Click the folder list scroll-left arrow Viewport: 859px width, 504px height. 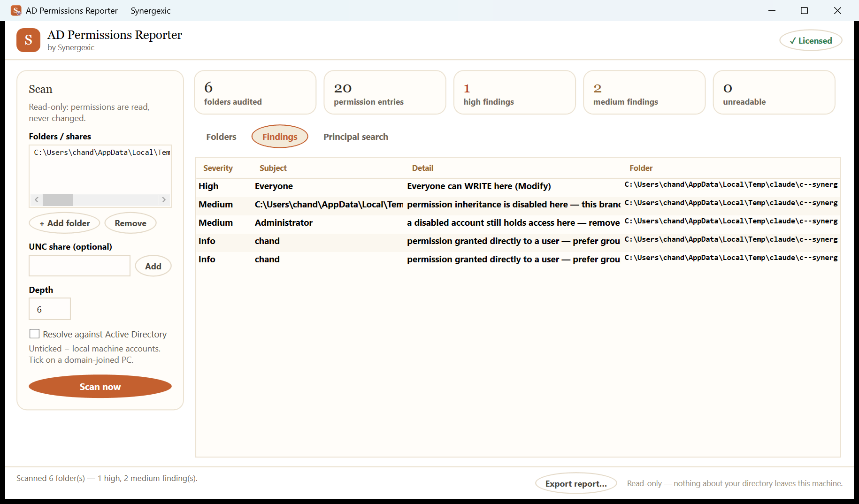37,200
